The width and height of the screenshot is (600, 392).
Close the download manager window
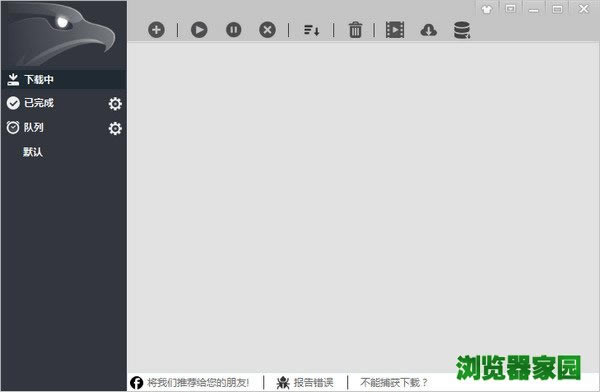point(584,9)
